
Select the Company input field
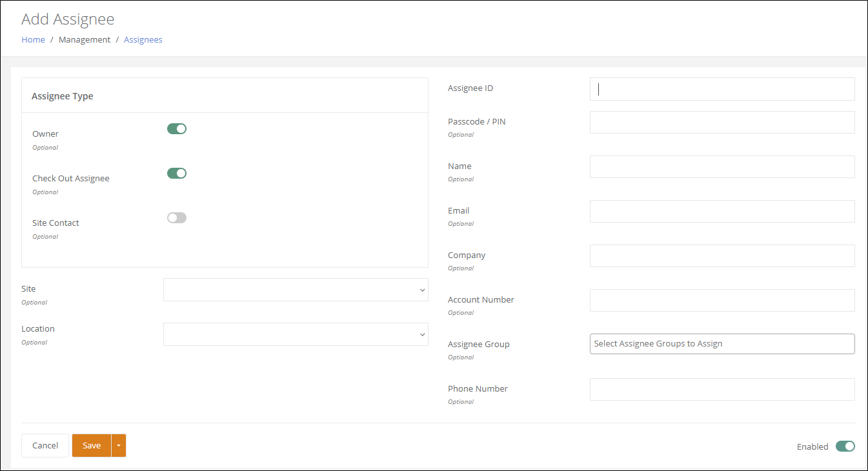click(722, 256)
